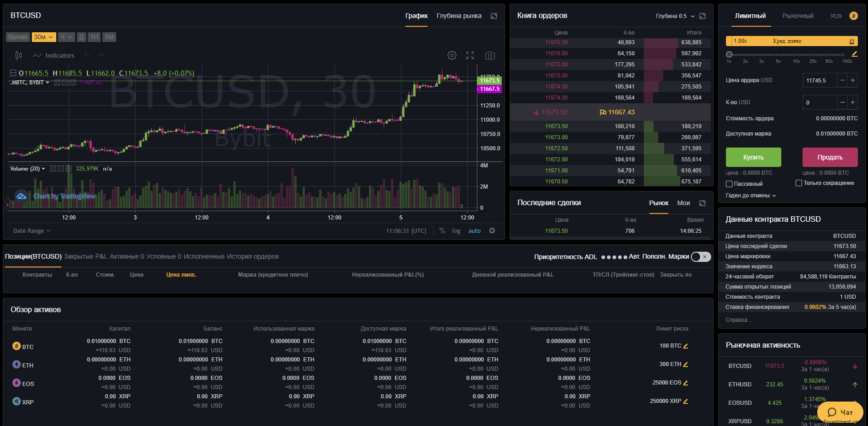Open the Закрытые P&L tab
This screenshot has height=426, width=868.
point(85,256)
